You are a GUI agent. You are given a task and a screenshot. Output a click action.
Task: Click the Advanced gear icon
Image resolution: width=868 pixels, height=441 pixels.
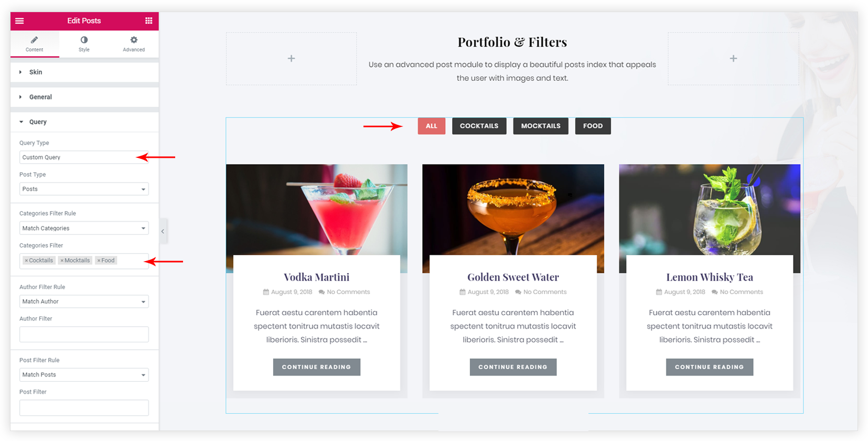coord(134,40)
